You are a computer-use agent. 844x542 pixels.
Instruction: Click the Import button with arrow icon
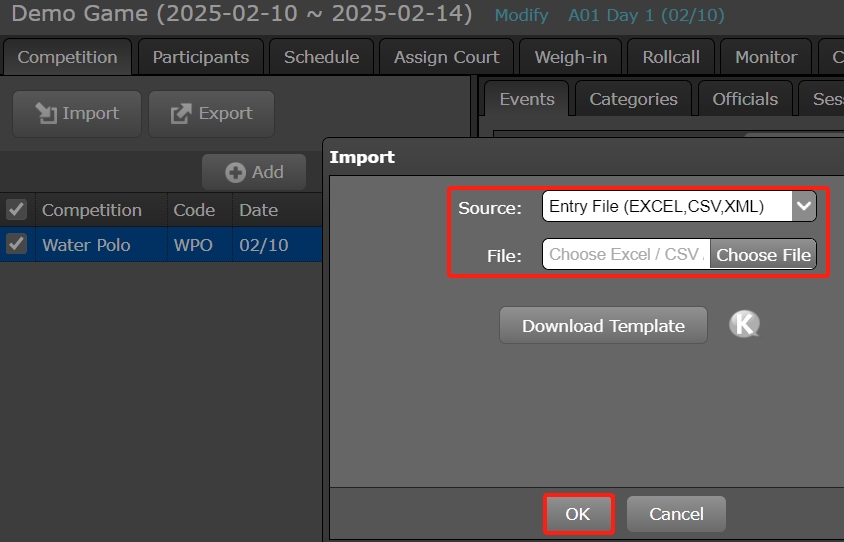coord(77,114)
